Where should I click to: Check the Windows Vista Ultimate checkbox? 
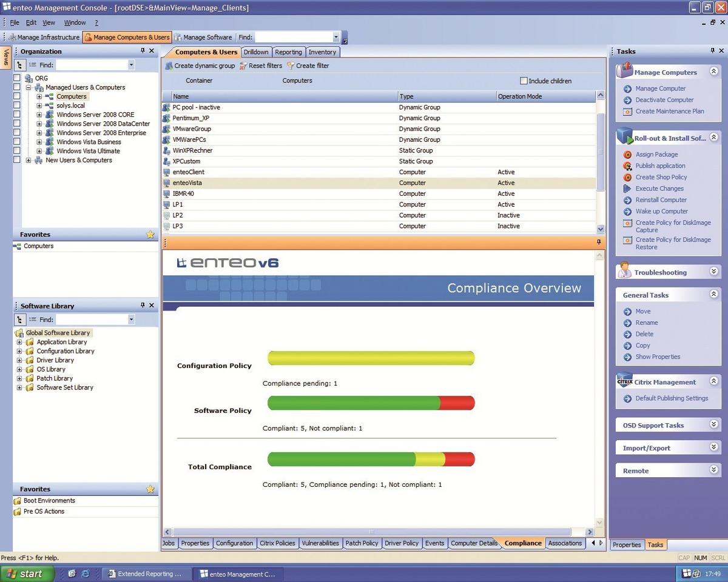coord(17,151)
